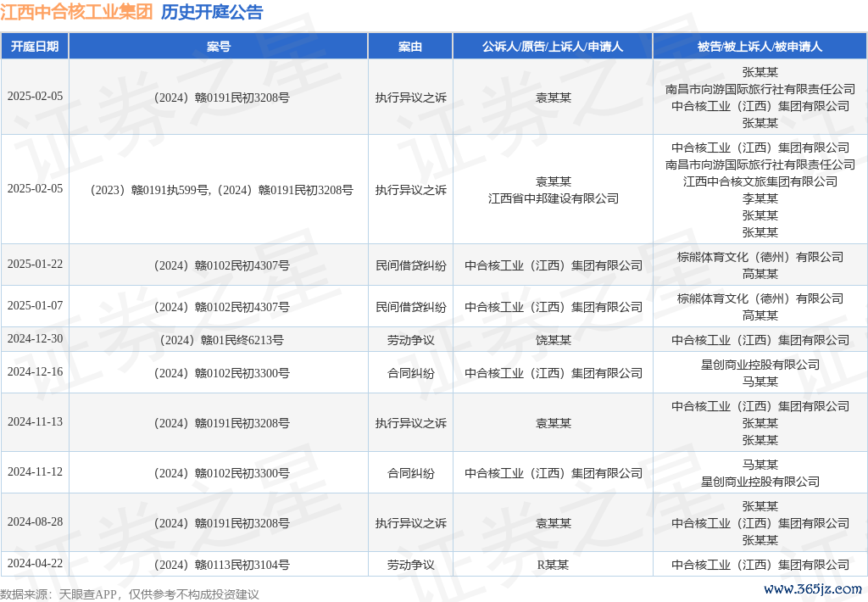868x602 pixels.
Task: Click plaintiff 饶某某
Action: click(553, 340)
